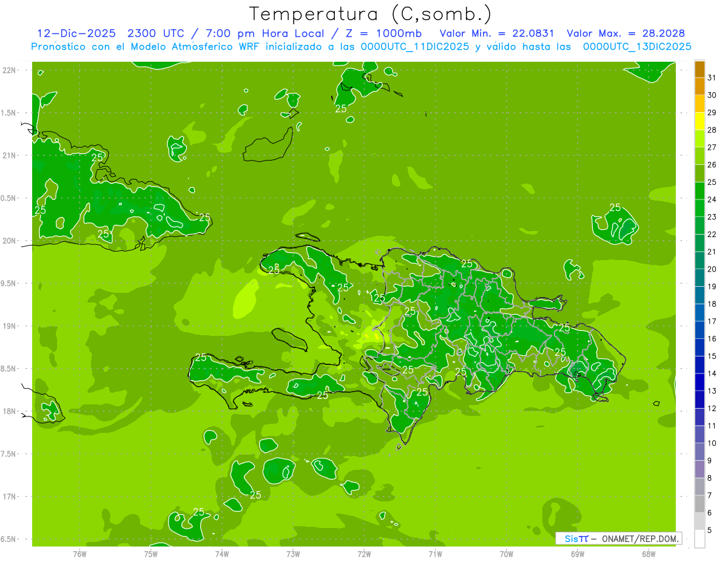Click the legend swatch between 26 and 27

[699, 156]
